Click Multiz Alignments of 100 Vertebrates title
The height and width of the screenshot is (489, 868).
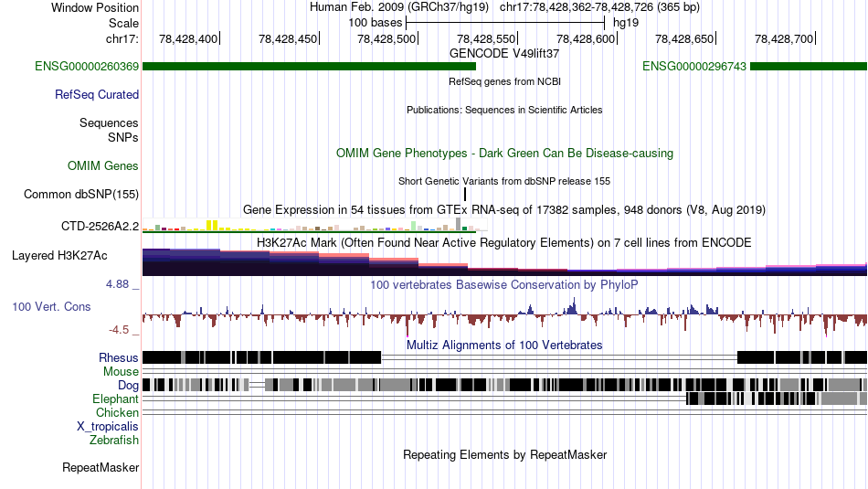[x=504, y=345]
